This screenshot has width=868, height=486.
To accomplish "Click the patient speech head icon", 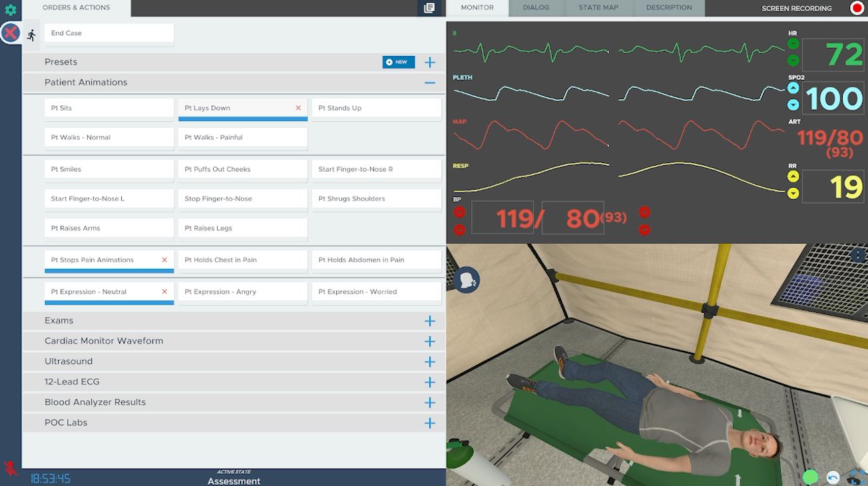I will point(467,280).
